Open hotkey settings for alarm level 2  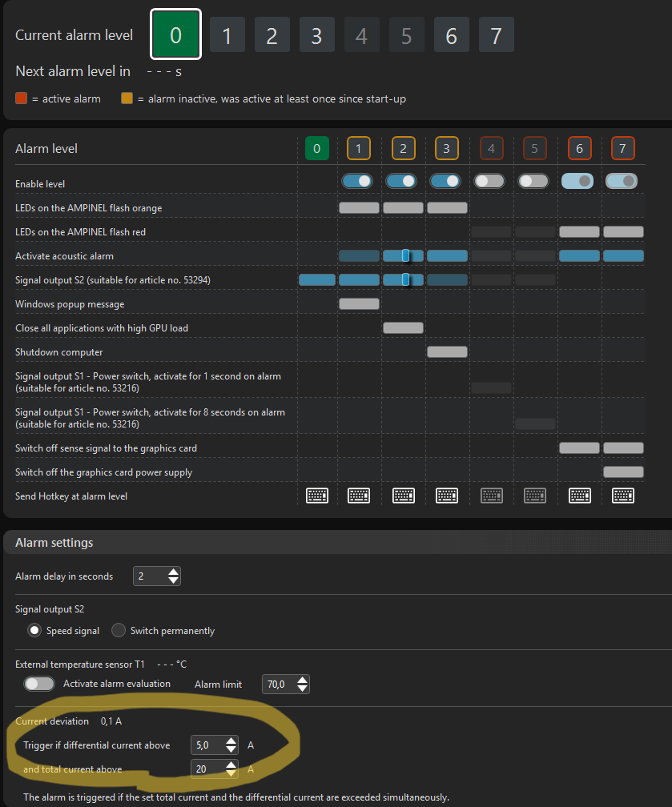(403, 496)
